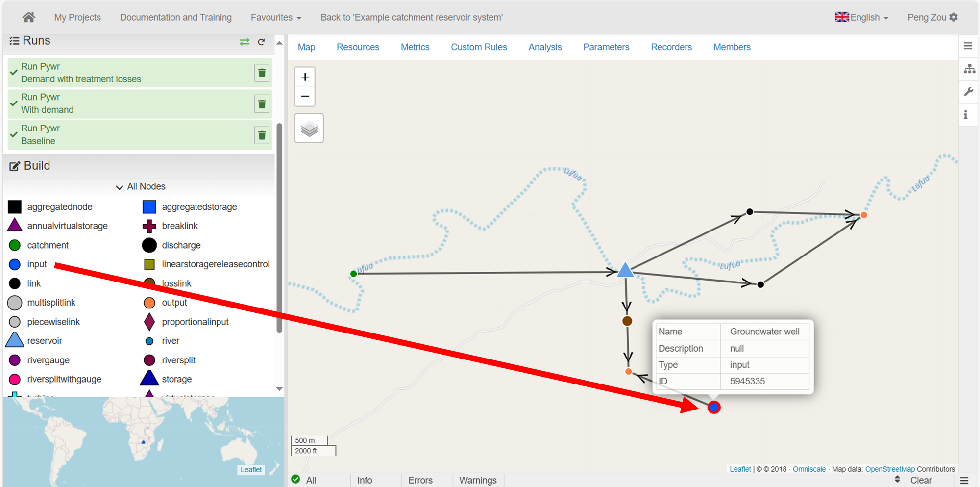
Task: Open the network tree sidebar icon
Action: [969, 69]
